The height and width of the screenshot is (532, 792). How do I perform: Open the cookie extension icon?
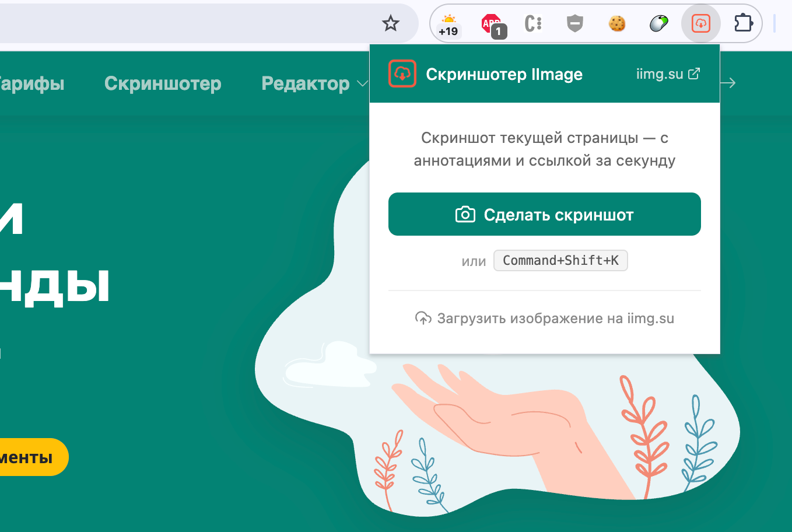(x=617, y=23)
